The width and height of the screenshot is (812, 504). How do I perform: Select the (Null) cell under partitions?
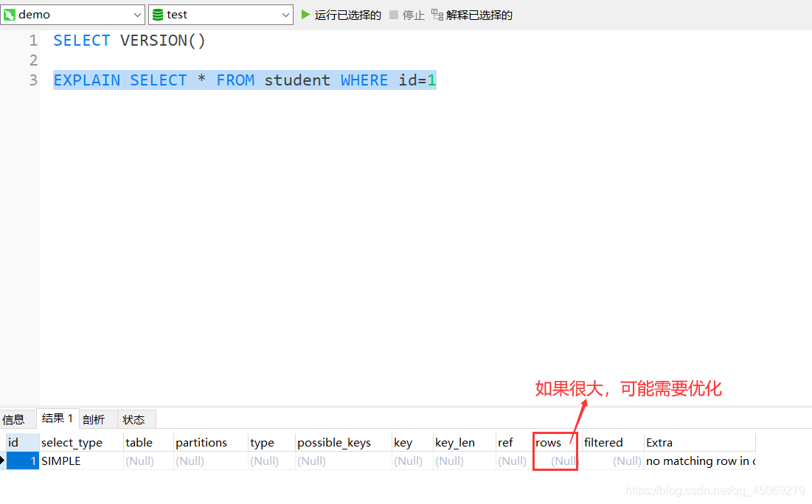click(x=211, y=461)
